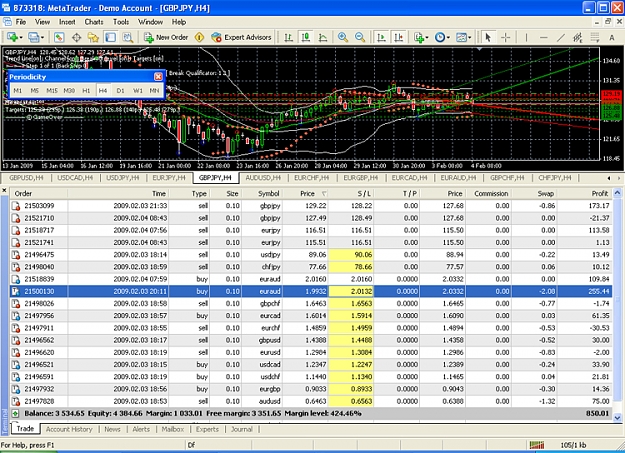
Task: Select order 21503099 row
Action: click(311, 206)
